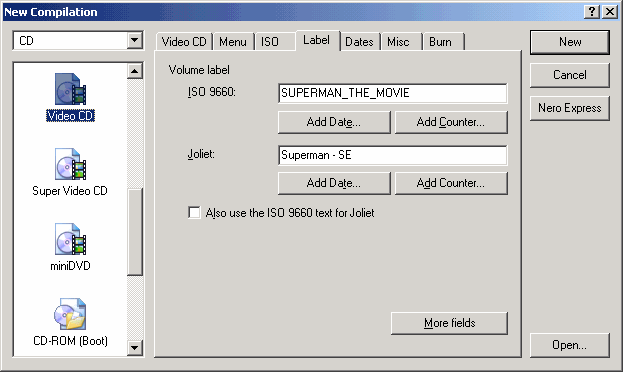Screen dimensions: 623x372
Task: Click the compilation list scroll up arrow
Action: (x=135, y=71)
